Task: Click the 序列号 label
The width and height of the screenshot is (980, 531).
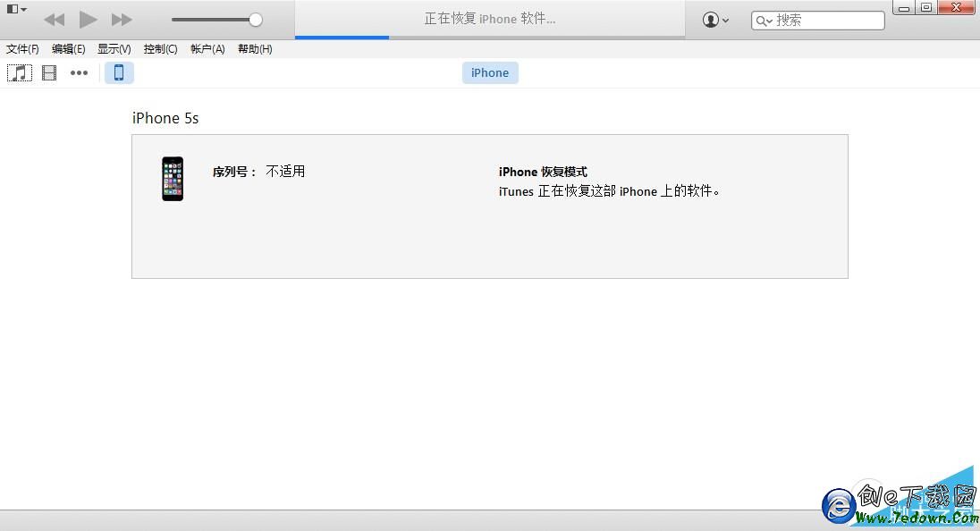Action: point(234,172)
